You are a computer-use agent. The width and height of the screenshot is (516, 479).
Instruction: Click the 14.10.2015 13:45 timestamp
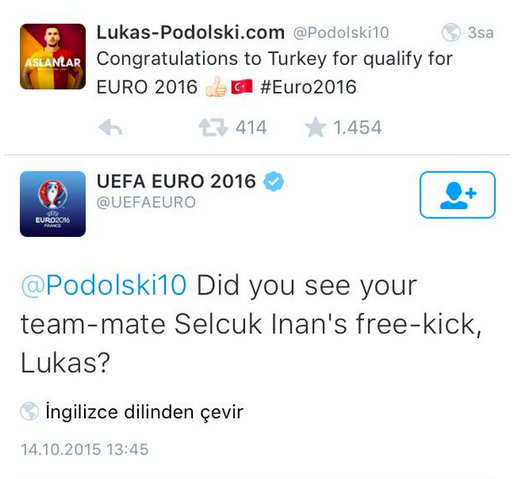[85, 449]
